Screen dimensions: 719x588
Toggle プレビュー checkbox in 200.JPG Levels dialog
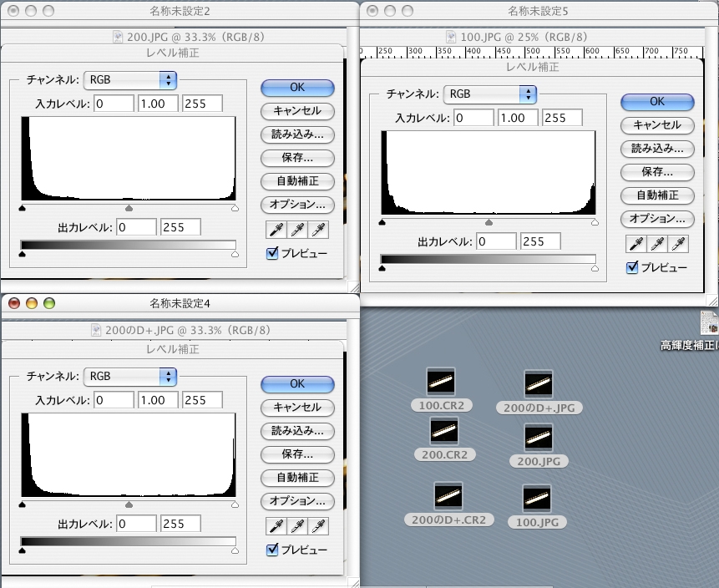272,253
